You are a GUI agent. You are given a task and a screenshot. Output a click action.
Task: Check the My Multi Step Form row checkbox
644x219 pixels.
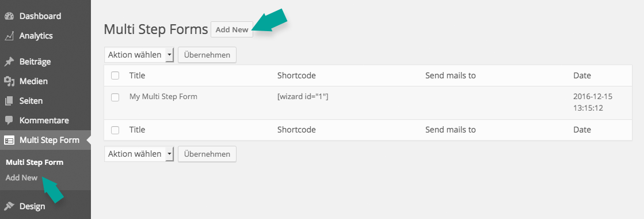pyautogui.click(x=116, y=97)
